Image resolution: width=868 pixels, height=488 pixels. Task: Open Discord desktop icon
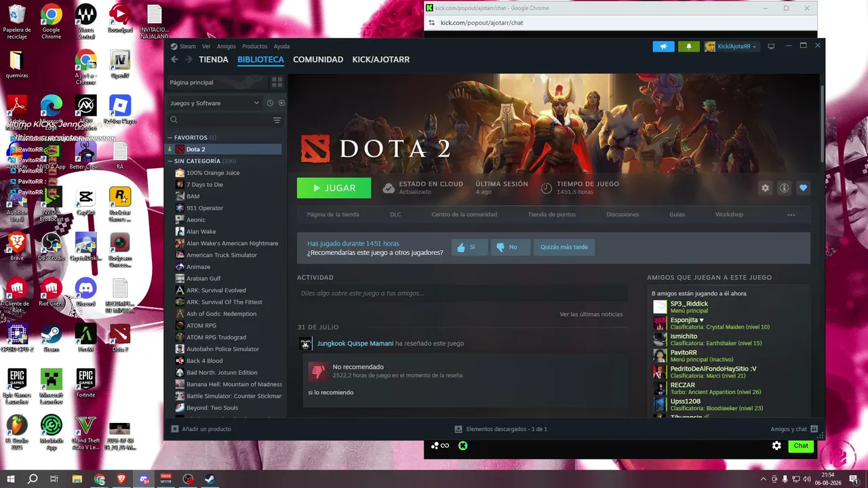[85, 291]
